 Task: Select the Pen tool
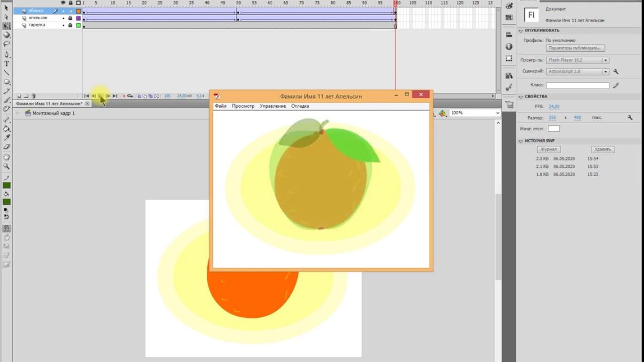coord(7,54)
